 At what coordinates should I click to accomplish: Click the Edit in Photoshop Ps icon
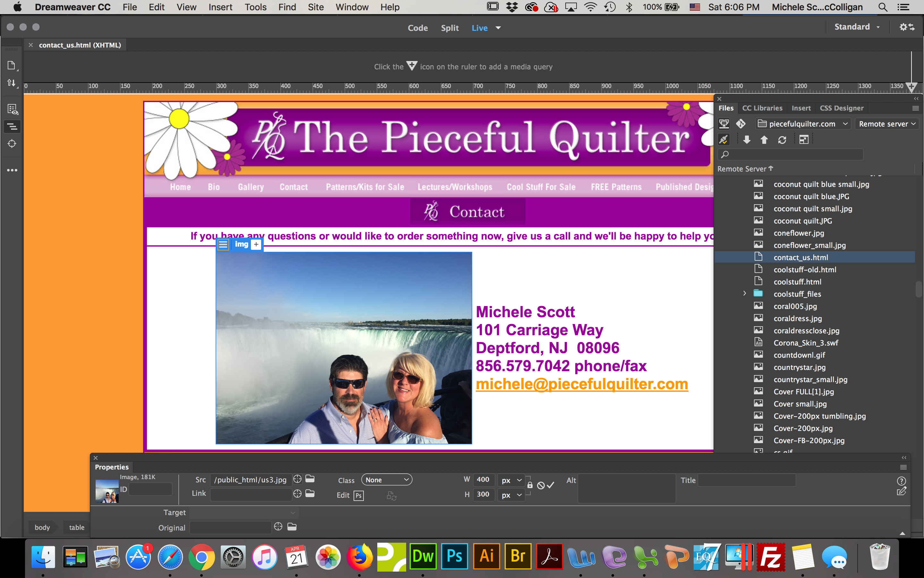358,495
